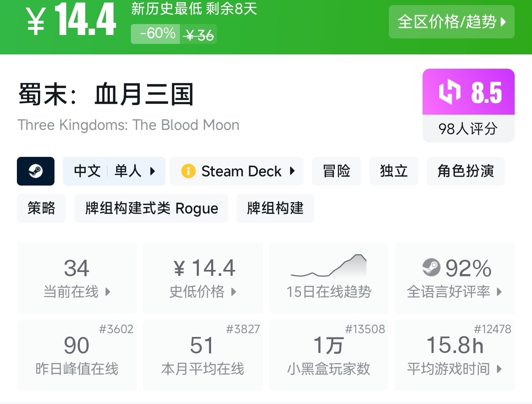The height and width of the screenshot is (404, 532).
Task: Open the 史低价格 lowest price card
Action: [203, 278]
